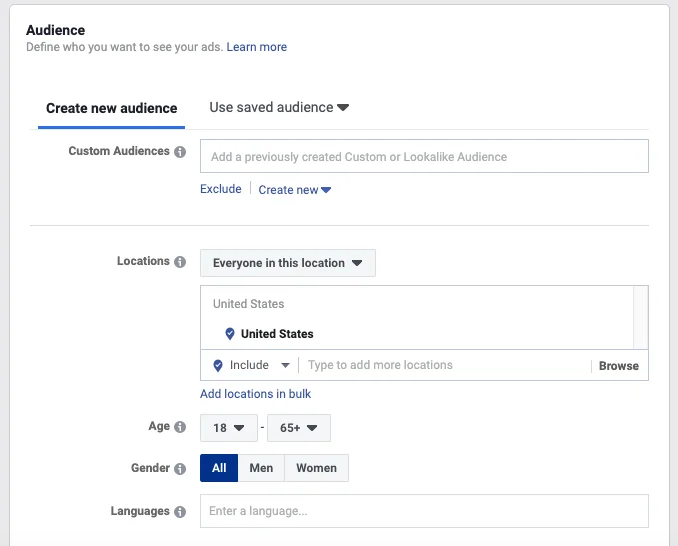This screenshot has width=678, height=546.
Task: Click the location pin beside bold United States
Action: click(230, 334)
